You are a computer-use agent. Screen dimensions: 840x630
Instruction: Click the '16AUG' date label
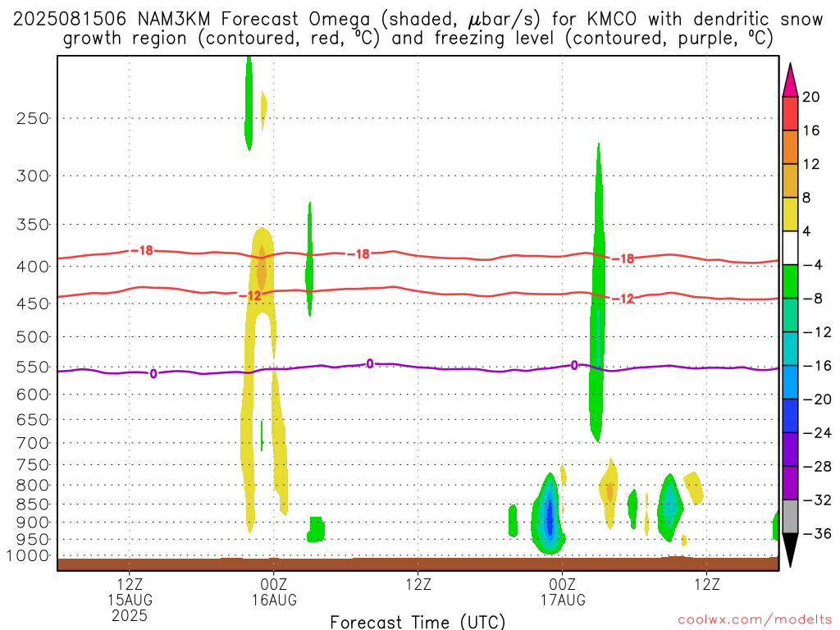(274, 600)
